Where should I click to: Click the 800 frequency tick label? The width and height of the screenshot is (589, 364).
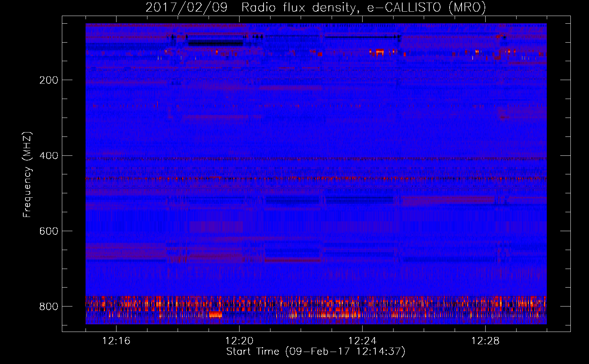tap(49, 306)
